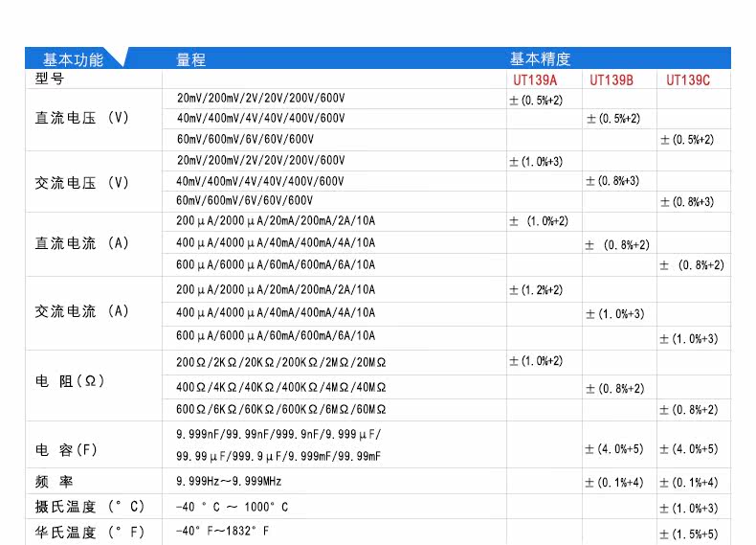
Task: Click AC current range starting 600μA/6000μA
Action: (x=276, y=335)
